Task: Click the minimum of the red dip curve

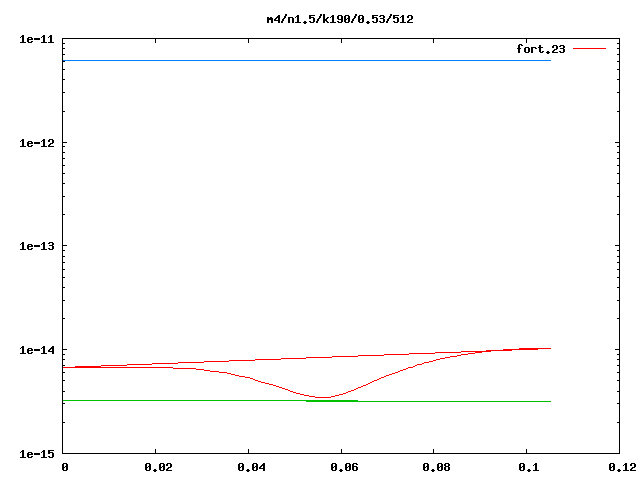Action: [x=324, y=397]
